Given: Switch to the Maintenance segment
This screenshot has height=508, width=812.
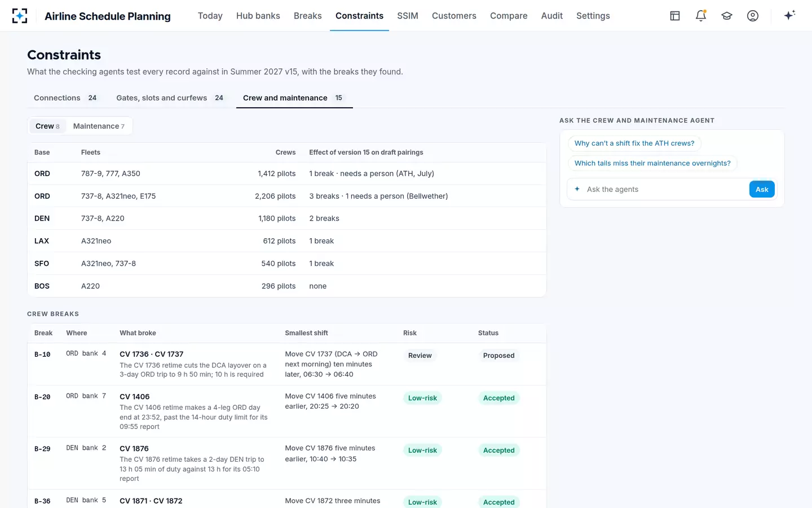Looking at the screenshot, I should click(x=99, y=126).
